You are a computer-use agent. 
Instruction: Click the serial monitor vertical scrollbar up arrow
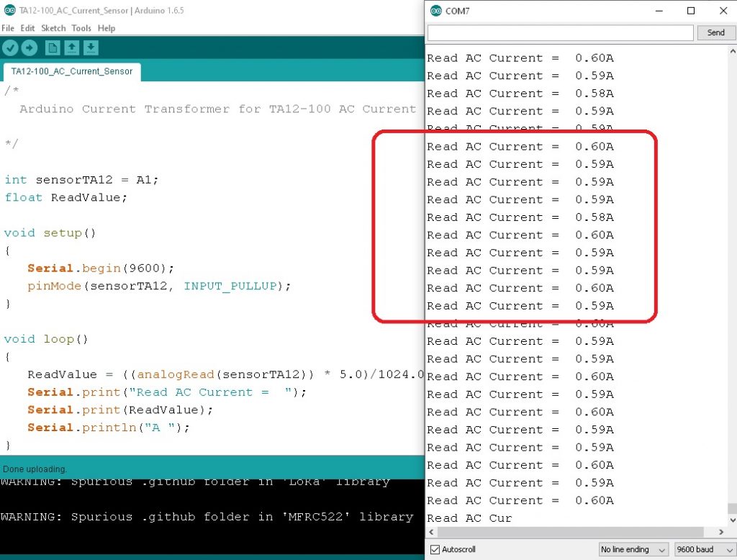(x=732, y=50)
